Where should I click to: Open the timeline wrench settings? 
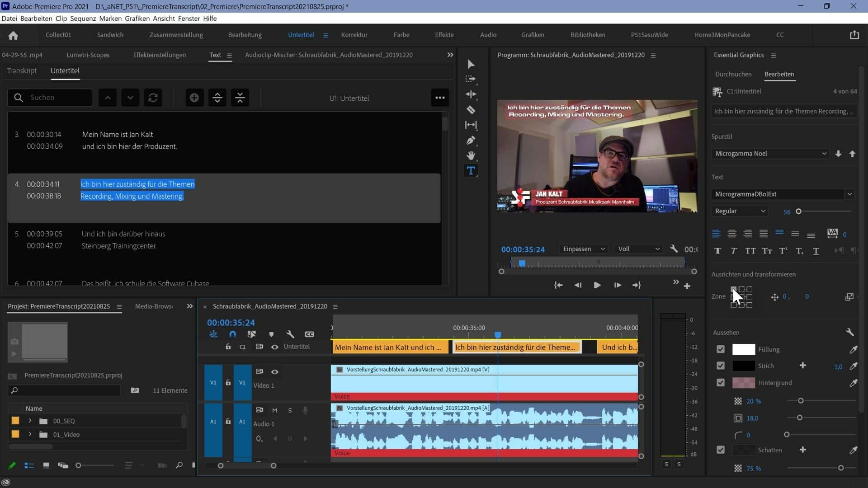pyautogui.click(x=291, y=334)
